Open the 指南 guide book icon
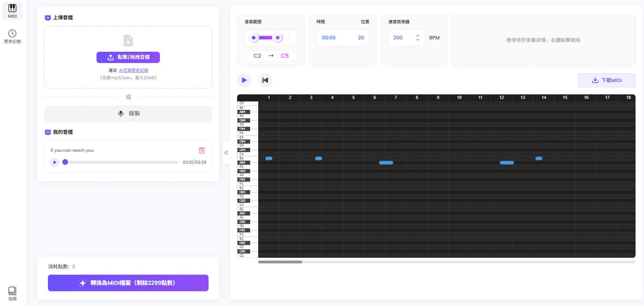The image size is (644, 306). 12,291
